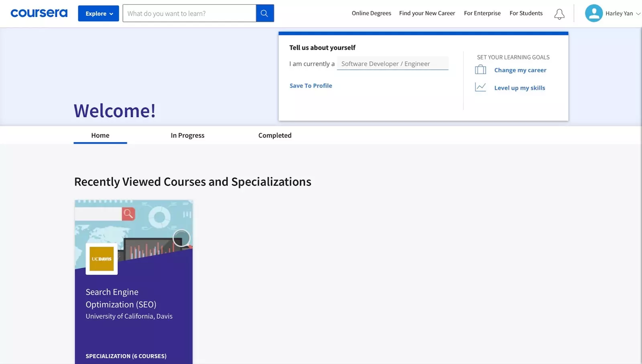Click the briefcase icon for career change
642x364 pixels.
pos(480,70)
